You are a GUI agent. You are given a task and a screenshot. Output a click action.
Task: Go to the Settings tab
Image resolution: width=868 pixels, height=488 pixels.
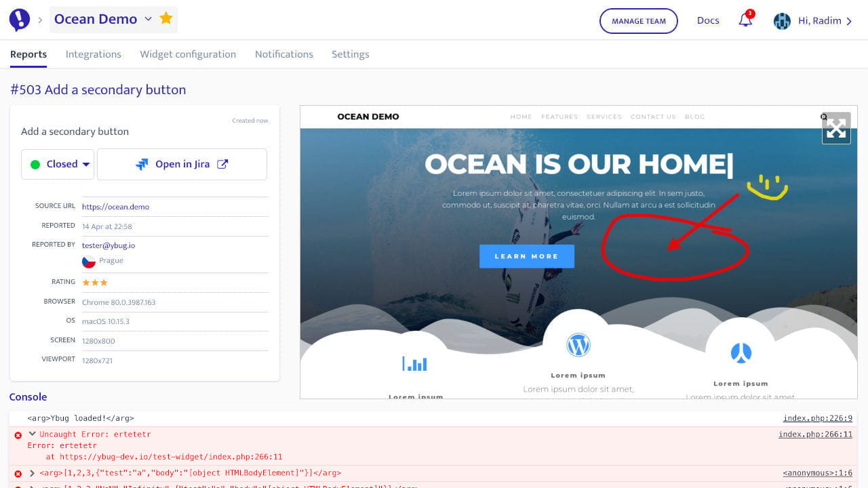351,54
